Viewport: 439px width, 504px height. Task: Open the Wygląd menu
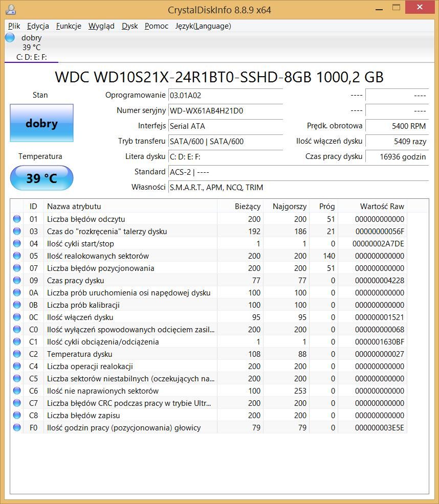pos(101,26)
